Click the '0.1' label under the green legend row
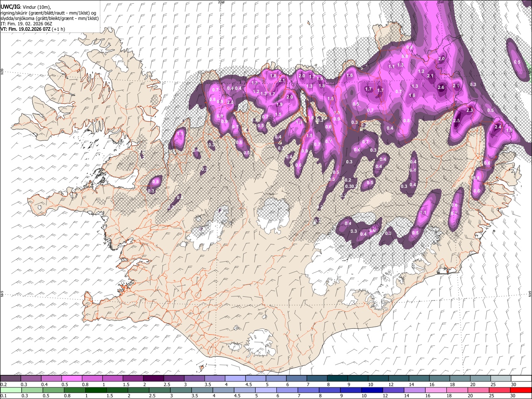532x399 pixels. click(x=3, y=396)
